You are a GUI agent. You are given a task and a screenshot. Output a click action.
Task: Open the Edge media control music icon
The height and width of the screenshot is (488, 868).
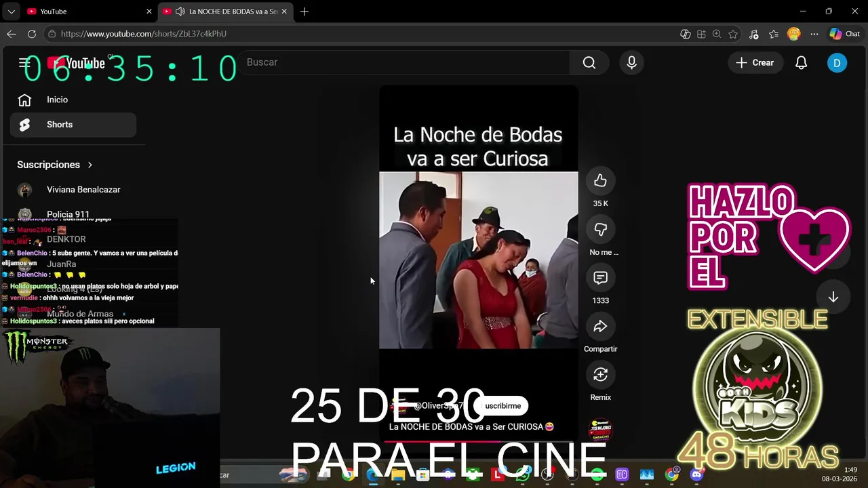(753, 34)
